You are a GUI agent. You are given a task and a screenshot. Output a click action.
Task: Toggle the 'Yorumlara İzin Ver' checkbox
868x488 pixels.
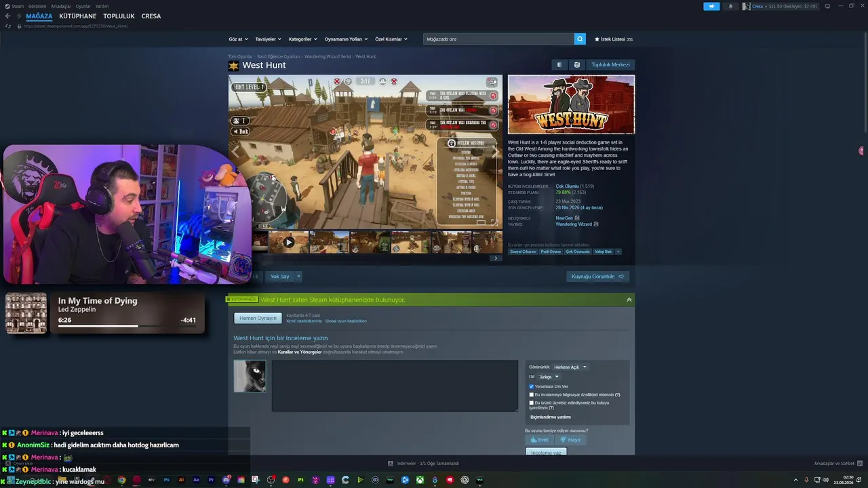pos(532,386)
